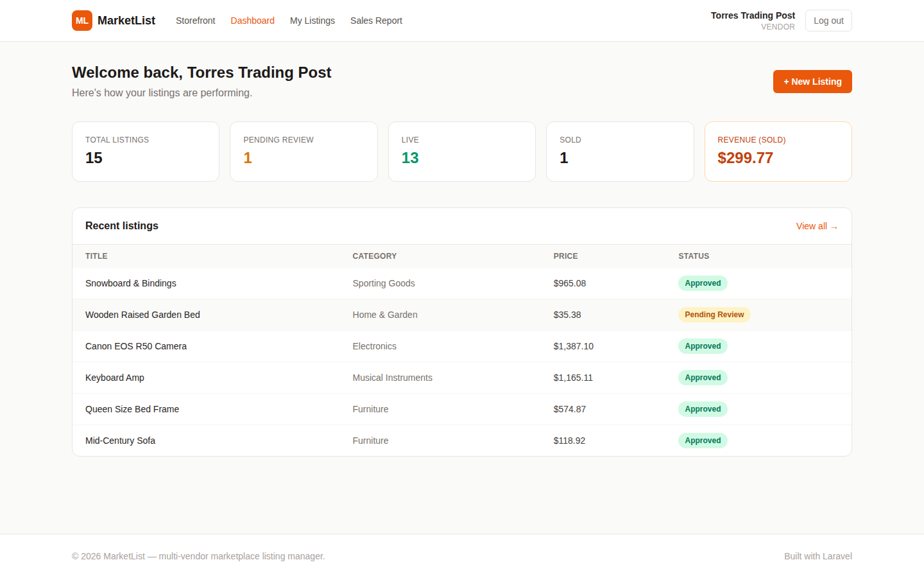Click the Wooden Raised Garden Bed title
924x578 pixels.
[x=142, y=315]
